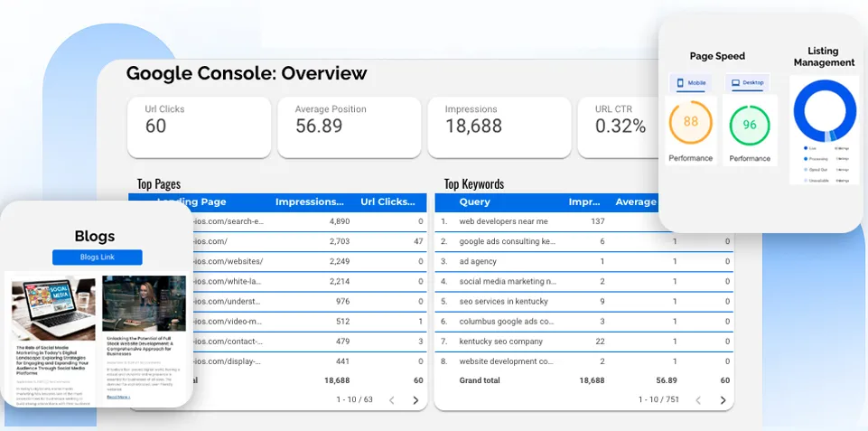The height and width of the screenshot is (431, 868).
Task: Click the Desktop laptop icon in Page Speed
Action: [736, 83]
